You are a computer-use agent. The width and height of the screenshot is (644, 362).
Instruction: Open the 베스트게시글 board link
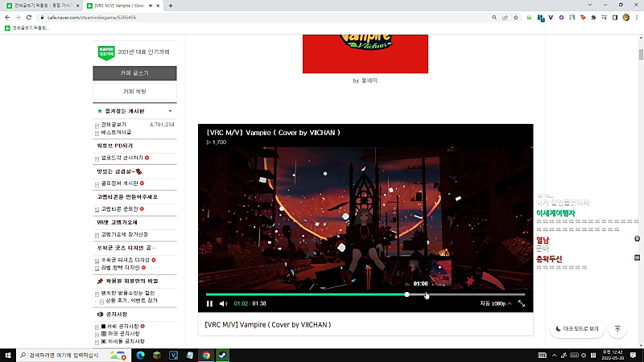pos(116,132)
